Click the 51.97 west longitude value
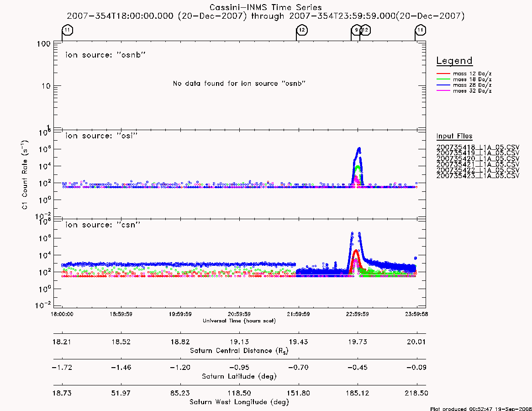Image resolution: width=532 pixels, height=411 pixels. (121, 393)
